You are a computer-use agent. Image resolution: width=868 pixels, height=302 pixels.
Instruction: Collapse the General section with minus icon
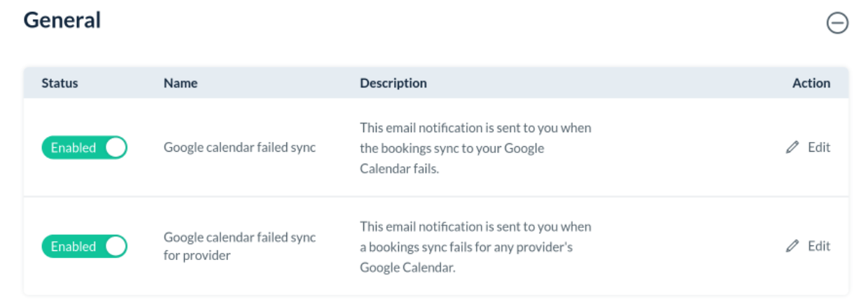point(837,23)
